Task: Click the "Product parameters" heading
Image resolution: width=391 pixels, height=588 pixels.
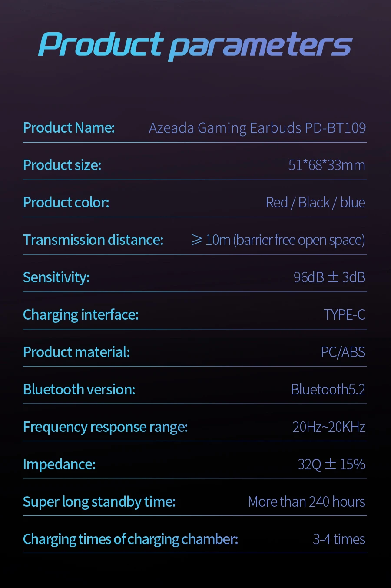Action: pyautogui.click(x=195, y=44)
